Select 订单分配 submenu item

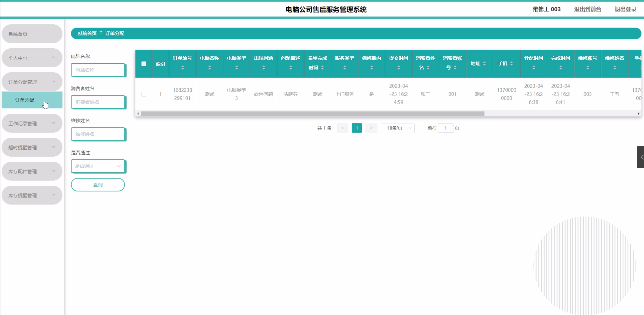(25, 100)
